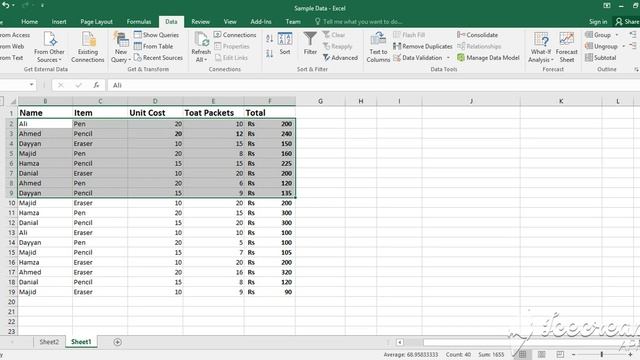The width and height of the screenshot is (640, 360).
Task: Open Customize Quick Access Toolbar dropdown
Action: [x=42, y=5]
